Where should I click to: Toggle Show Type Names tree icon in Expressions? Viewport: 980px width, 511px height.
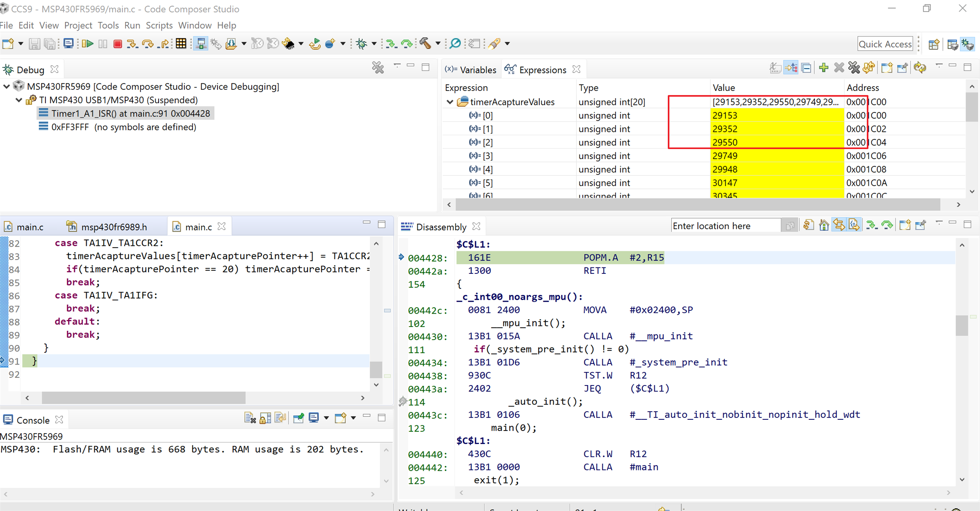pyautogui.click(x=774, y=68)
